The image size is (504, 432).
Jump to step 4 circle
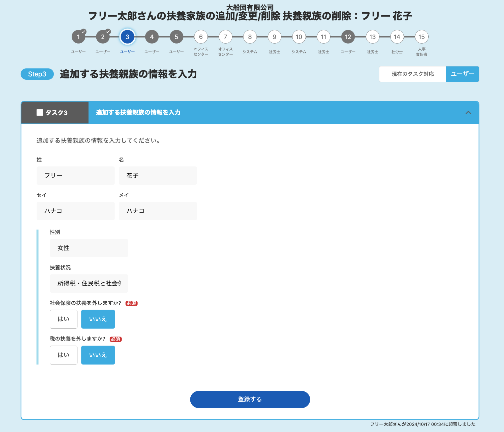(x=152, y=37)
